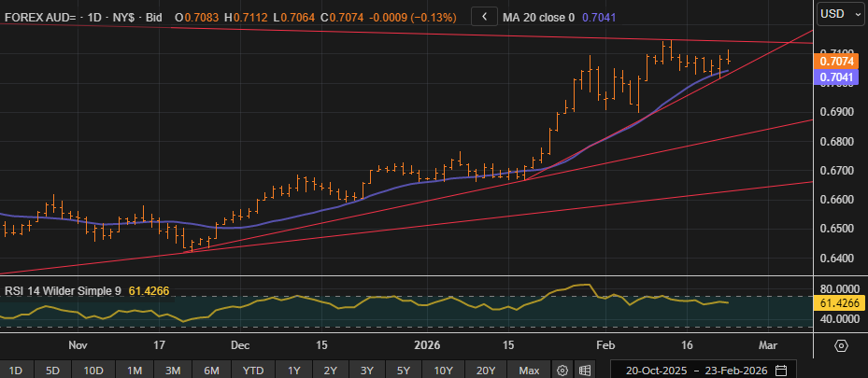This screenshot has width=868, height=378.
Task: Show the 5Y time range
Action: tap(404, 370)
